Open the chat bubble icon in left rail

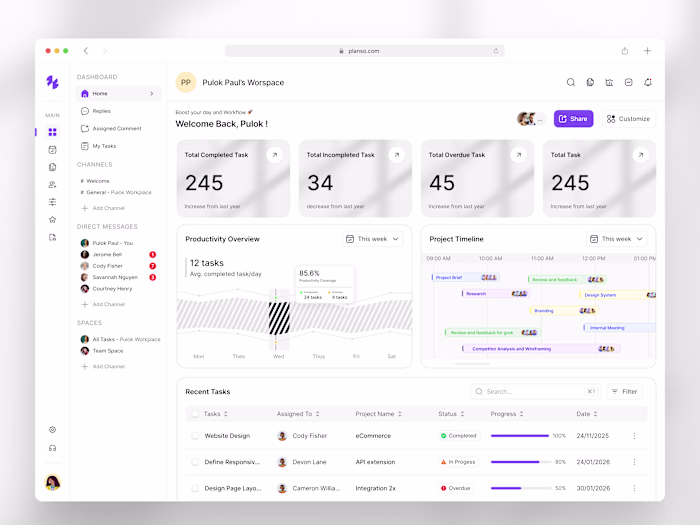point(52,167)
